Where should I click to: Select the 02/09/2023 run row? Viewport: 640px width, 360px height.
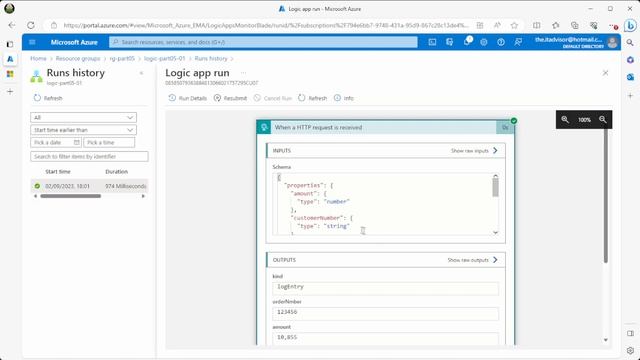click(89, 186)
